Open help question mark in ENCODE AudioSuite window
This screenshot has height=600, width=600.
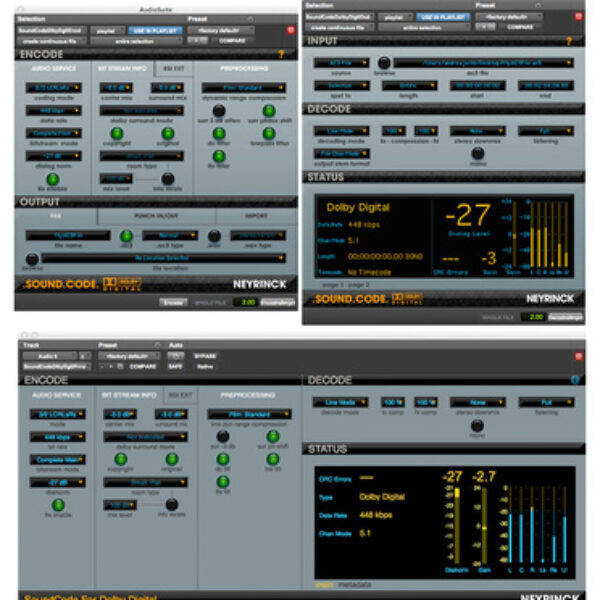coord(281,54)
